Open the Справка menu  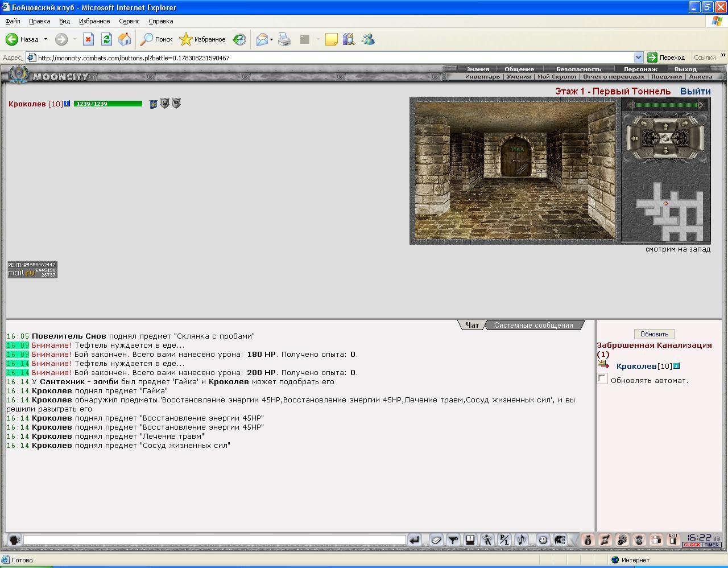coord(160,21)
